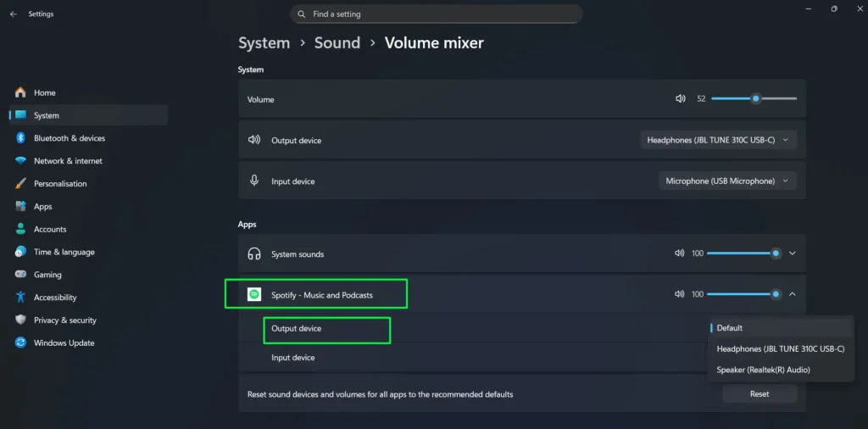
Task: Click Spotify's Output device row label
Action: tap(296, 328)
